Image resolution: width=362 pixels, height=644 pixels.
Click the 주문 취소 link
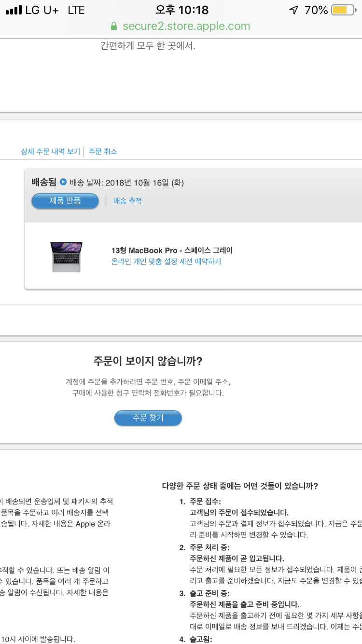point(103,151)
